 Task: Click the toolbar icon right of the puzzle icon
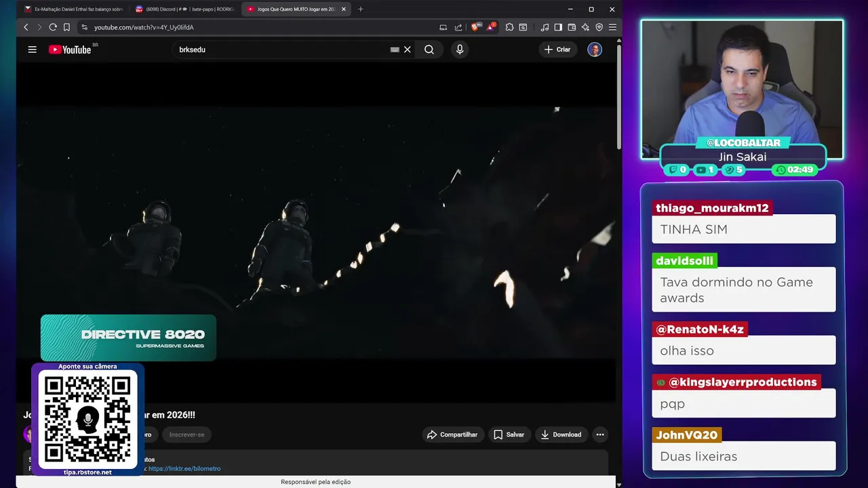click(523, 27)
